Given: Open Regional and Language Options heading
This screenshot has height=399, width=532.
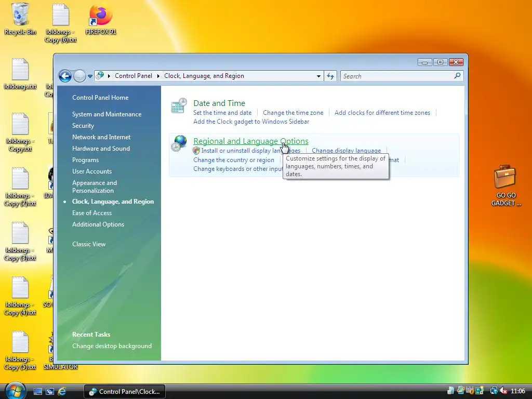Looking at the screenshot, I should [251, 141].
